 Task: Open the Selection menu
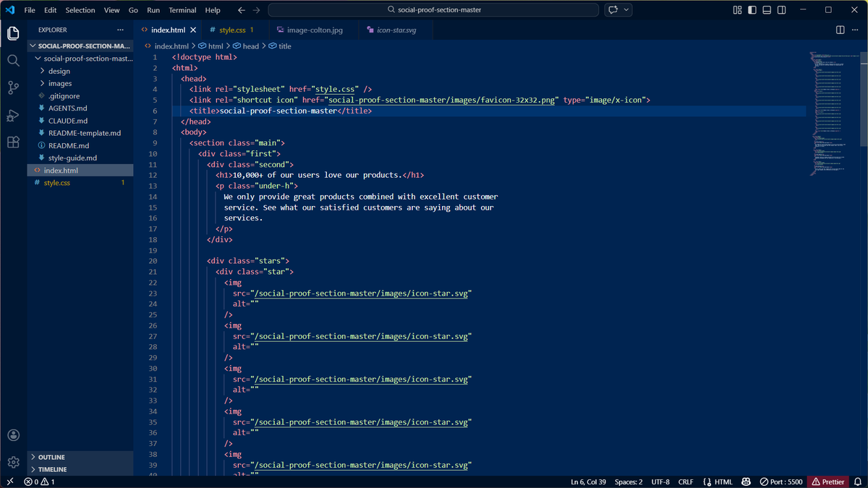pyautogui.click(x=80, y=10)
